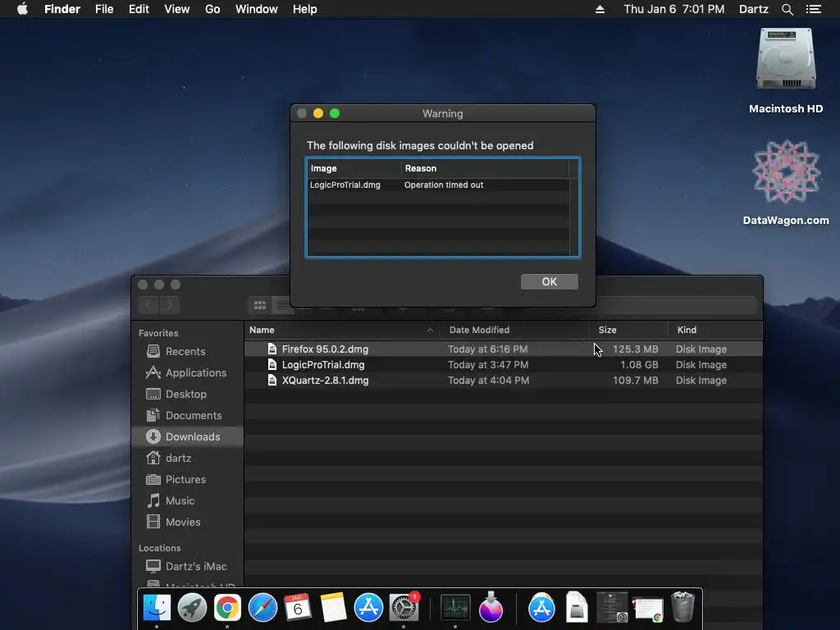Open Notification Center list icon
The height and width of the screenshot is (630, 840).
click(x=814, y=9)
